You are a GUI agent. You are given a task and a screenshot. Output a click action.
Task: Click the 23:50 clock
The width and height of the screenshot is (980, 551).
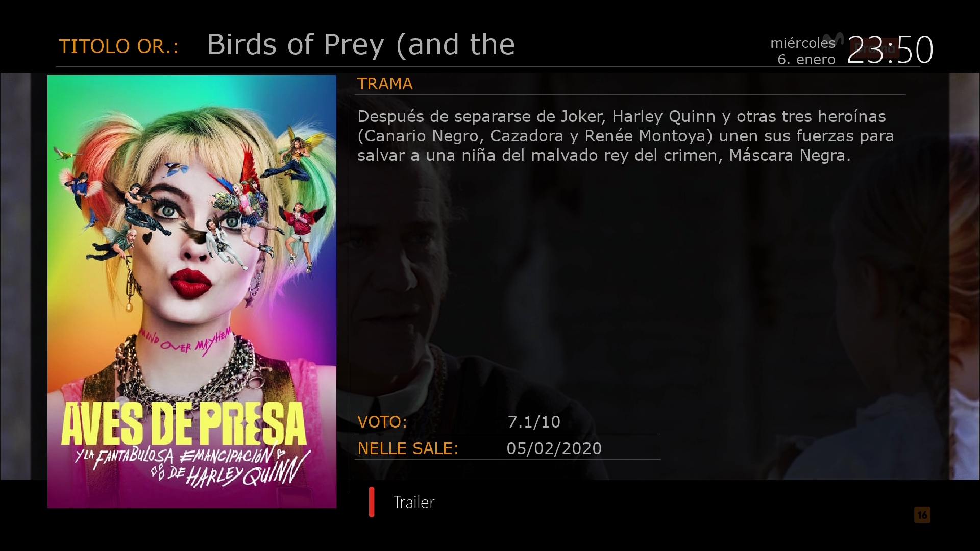pos(890,50)
